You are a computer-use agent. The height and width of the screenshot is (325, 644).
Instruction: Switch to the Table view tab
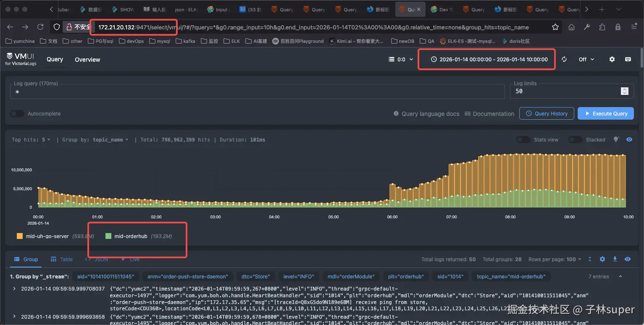point(62,259)
